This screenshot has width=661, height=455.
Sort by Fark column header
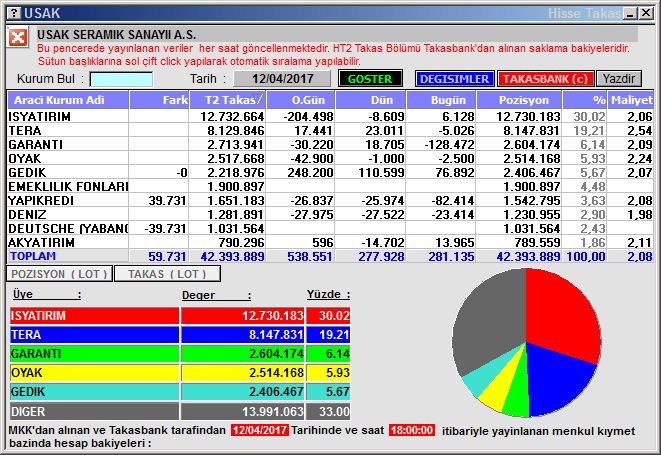pos(159,100)
